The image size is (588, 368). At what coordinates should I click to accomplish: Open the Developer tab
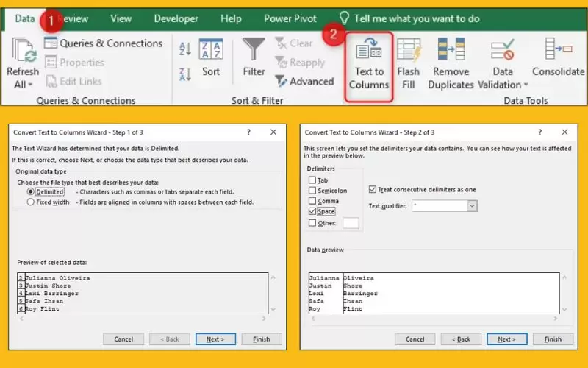pyautogui.click(x=176, y=18)
